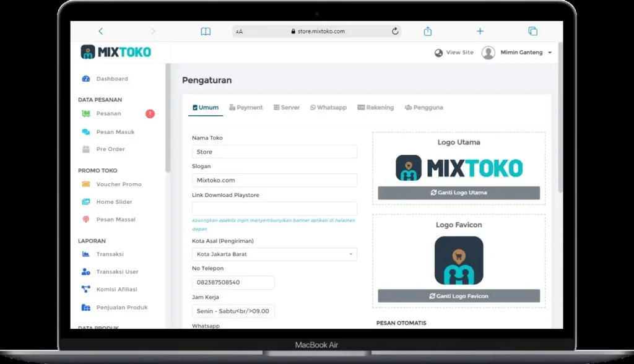Open Voucher Promo in sidebar
Screen dimensions: 634x364
(118, 184)
